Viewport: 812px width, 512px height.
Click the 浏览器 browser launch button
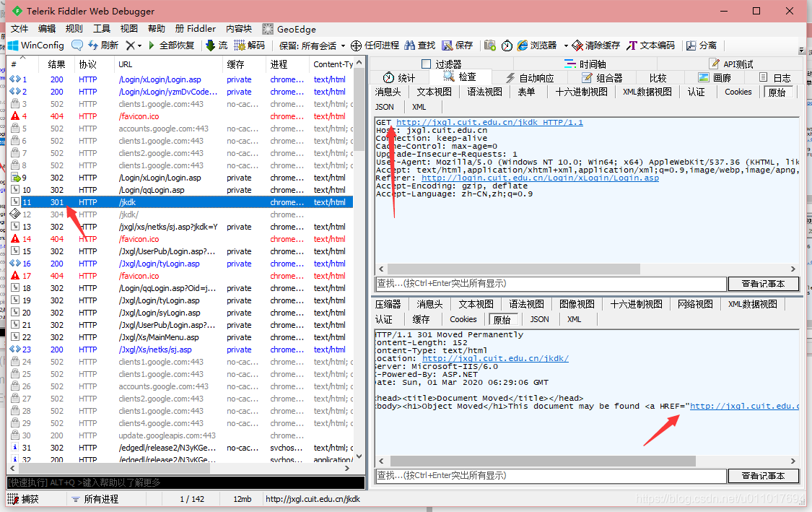tap(536, 45)
